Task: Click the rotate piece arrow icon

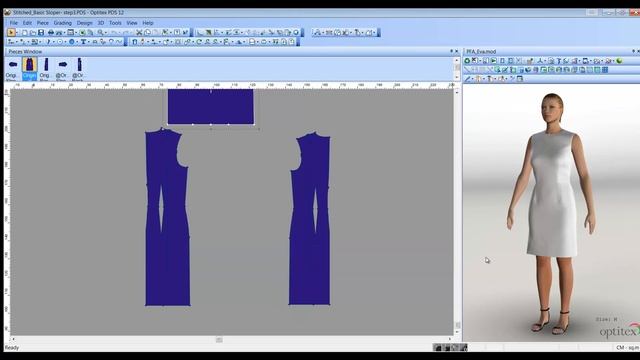Action: (199, 42)
